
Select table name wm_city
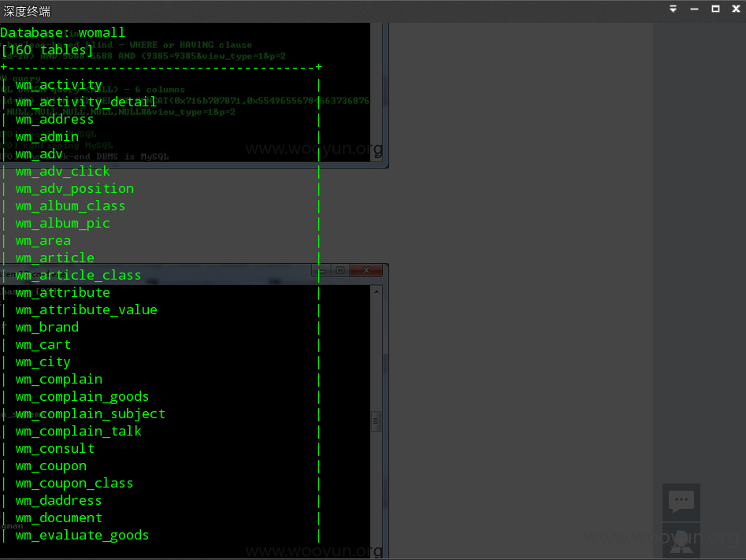43,362
